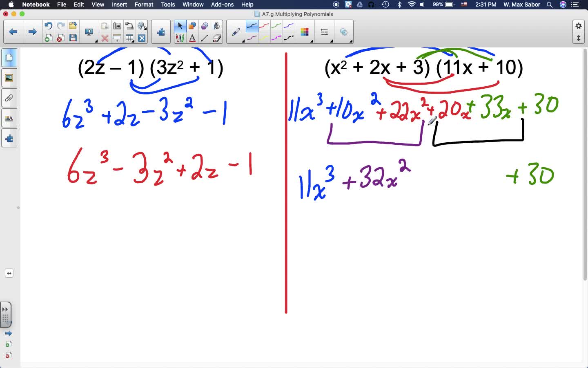This screenshot has width=588, height=368.
Task: Toggle transparent background mode
Action: pyautogui.click(x=142, y=38)
